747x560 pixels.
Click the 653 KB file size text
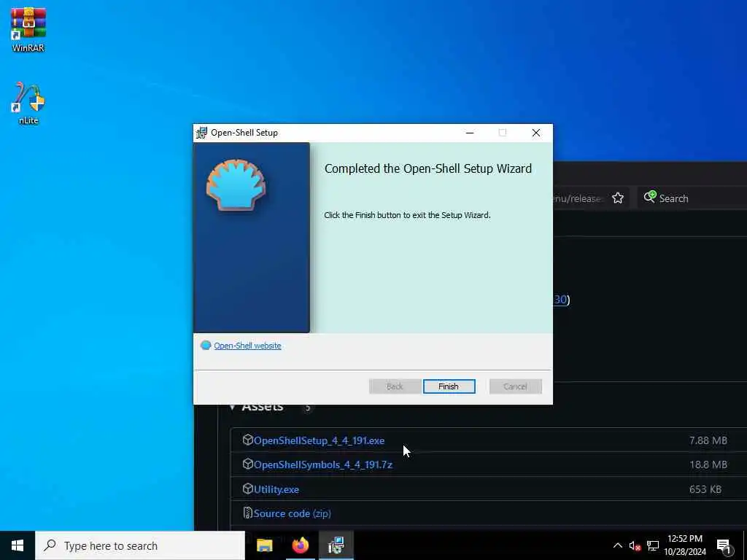coord(705,489)
